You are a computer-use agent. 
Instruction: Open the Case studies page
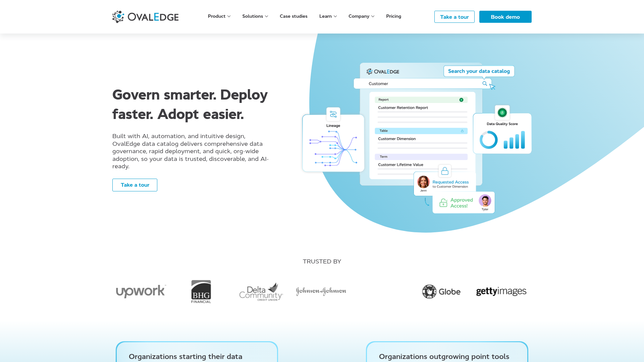click(x=293, y=16)
